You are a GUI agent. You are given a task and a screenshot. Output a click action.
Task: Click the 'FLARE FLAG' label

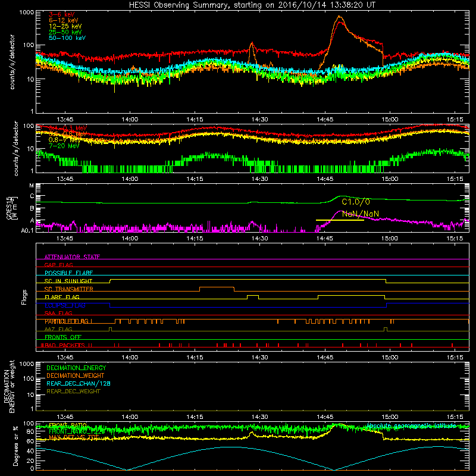tap(62, 297)
